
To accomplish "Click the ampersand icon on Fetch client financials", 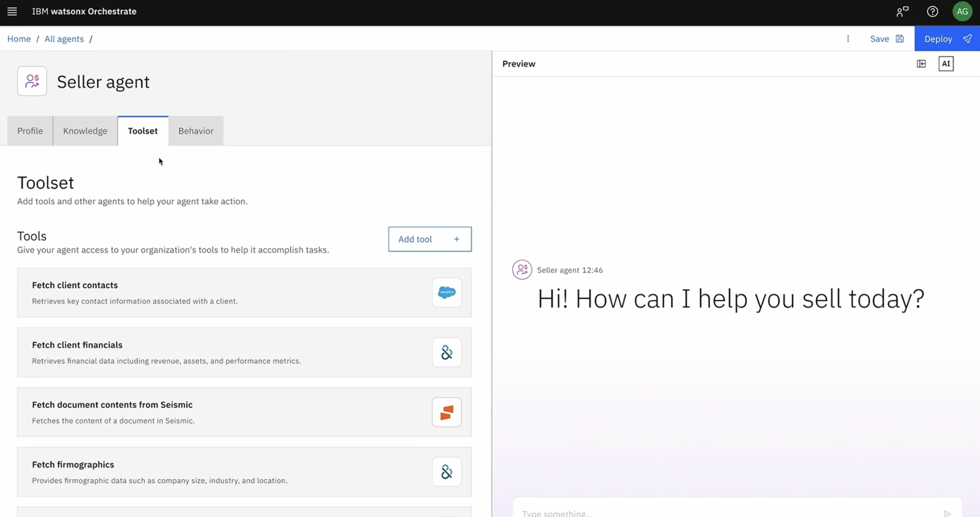I will pyautogui.click(x=446, y=353).
